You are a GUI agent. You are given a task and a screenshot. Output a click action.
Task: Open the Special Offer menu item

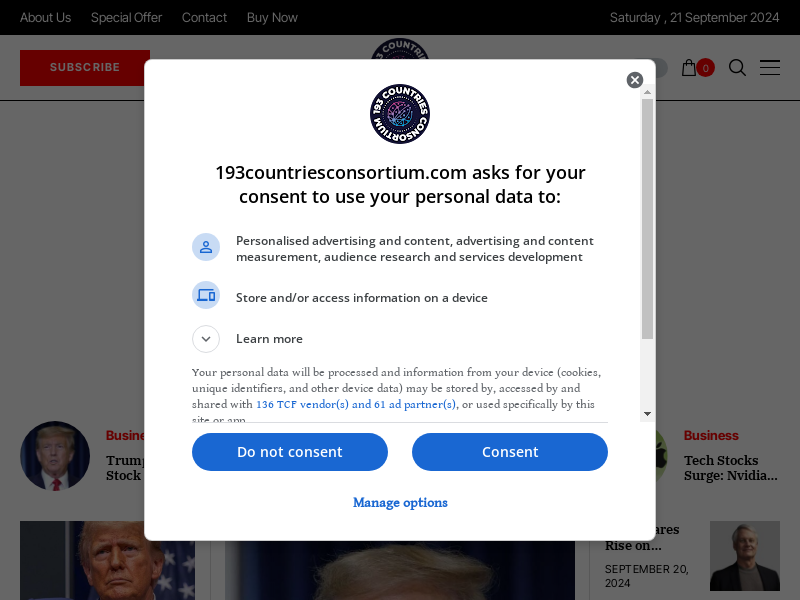[x=127, y=17]
